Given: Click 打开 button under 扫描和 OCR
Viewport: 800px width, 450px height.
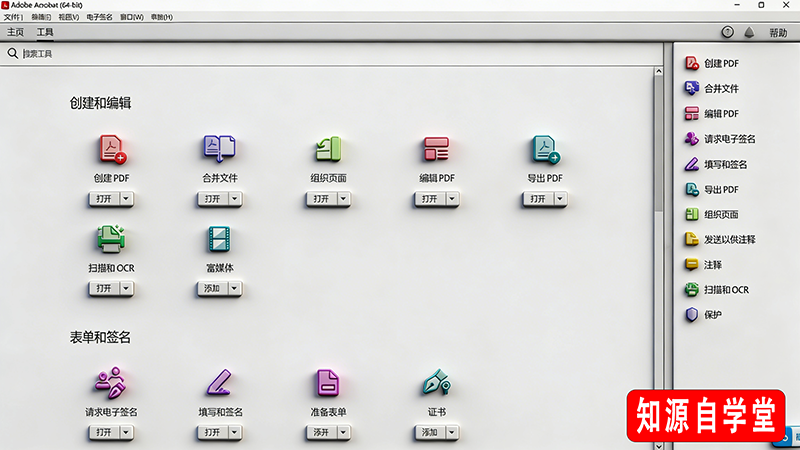Looking at the screenshot, I should pyautogui.click(x=105, y=288).
